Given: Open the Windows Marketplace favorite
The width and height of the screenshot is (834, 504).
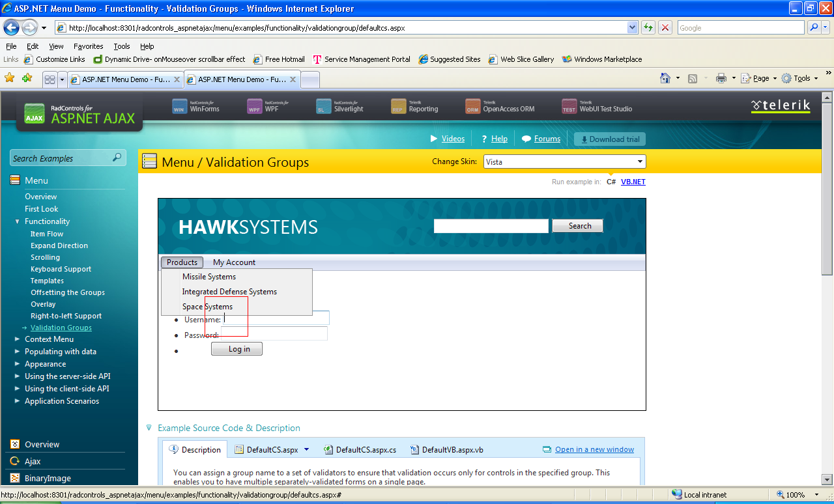Looking at the screenshot, I should (x=602, y=59).
